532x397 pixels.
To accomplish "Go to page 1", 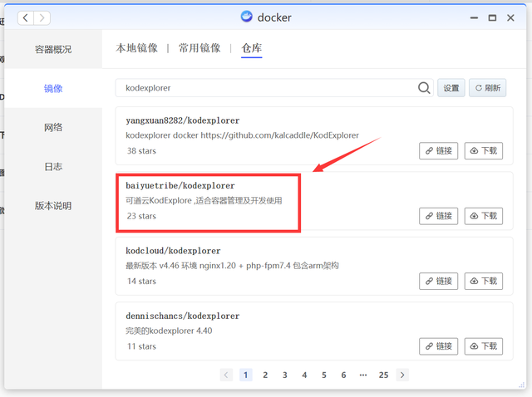I will pos(246,375).
